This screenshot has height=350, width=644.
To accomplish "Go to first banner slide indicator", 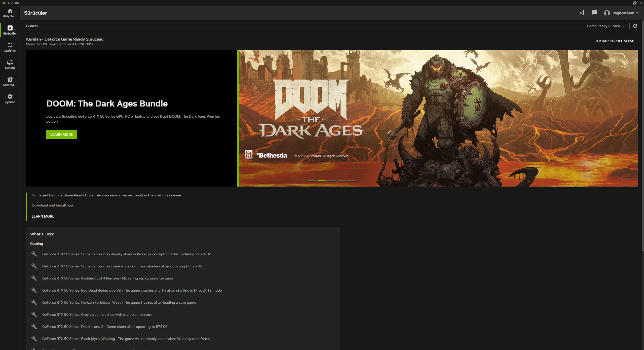I will click(x=312, y=181).
